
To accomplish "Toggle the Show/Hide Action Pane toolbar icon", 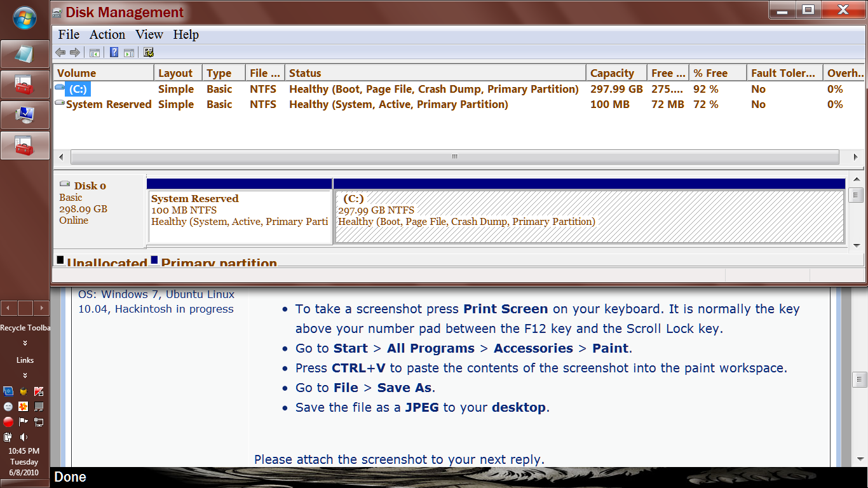I will [x=129, y=52].
